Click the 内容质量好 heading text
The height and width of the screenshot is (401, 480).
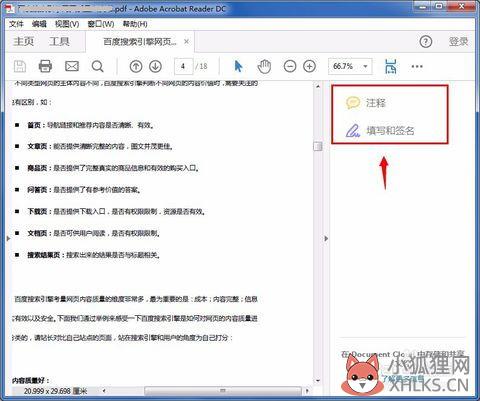pos(31,380)
